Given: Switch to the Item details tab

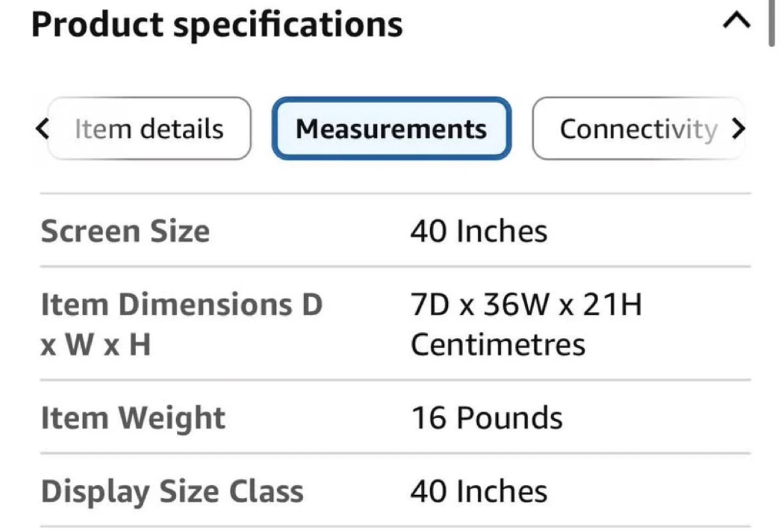Looking at the screenshot, I should coord(149,129).
